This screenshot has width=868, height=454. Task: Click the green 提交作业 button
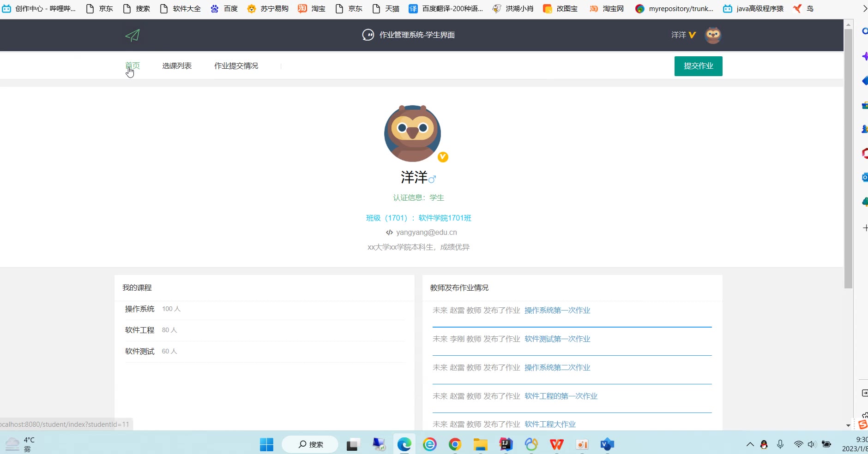pyautogui.click(x=698, y=66)
